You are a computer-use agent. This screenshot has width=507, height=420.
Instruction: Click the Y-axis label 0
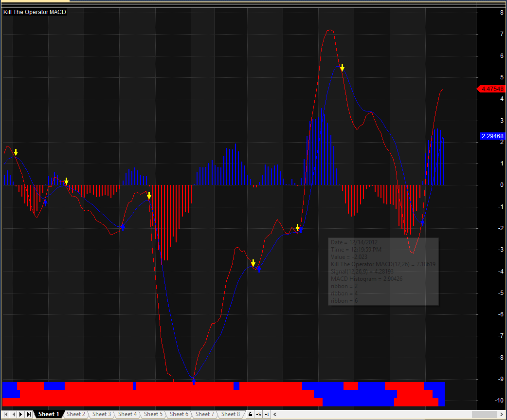[502, 185]
